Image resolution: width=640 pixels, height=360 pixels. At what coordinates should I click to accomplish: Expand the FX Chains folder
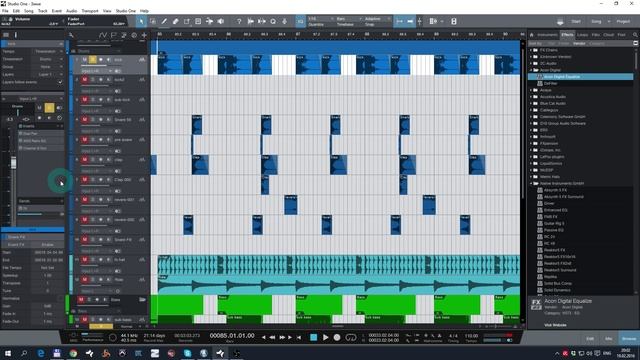coord(531,50)
